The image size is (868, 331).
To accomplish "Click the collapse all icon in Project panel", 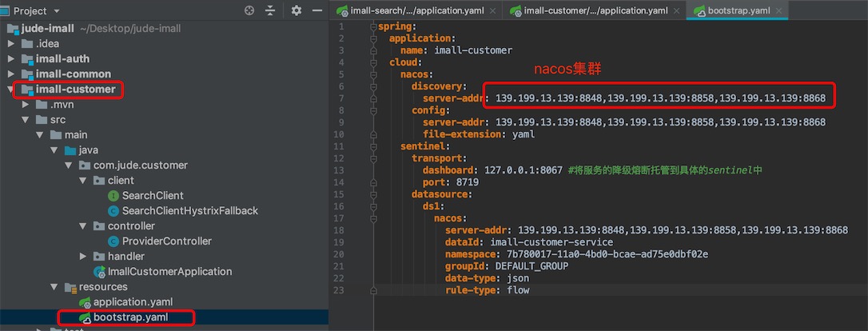I will click(270, 10).
